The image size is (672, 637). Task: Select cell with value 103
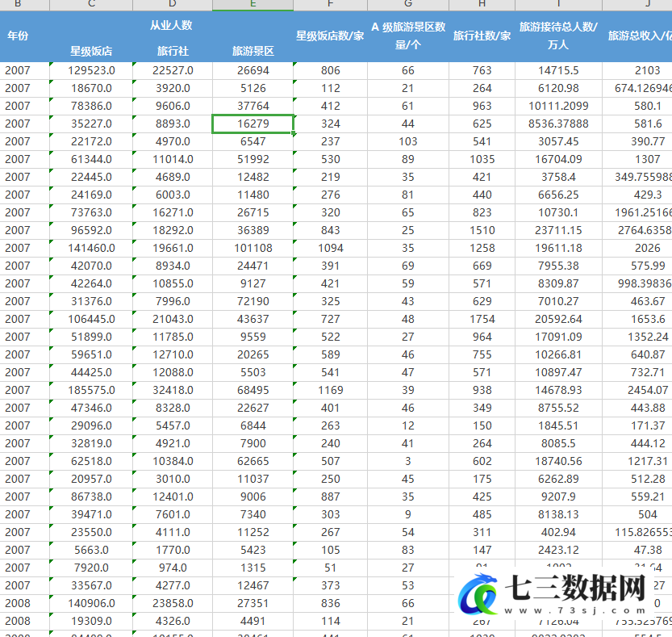[408, 141]
